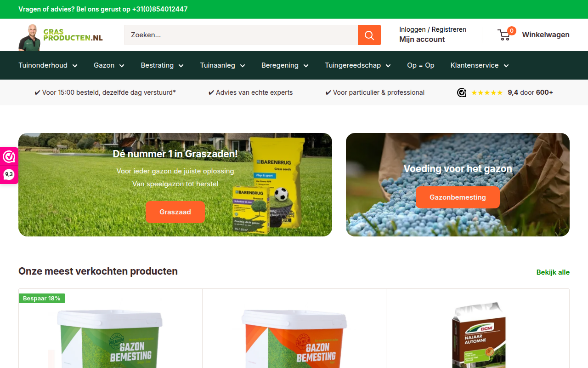Click Inloggen / Registreren

point(433,29)
